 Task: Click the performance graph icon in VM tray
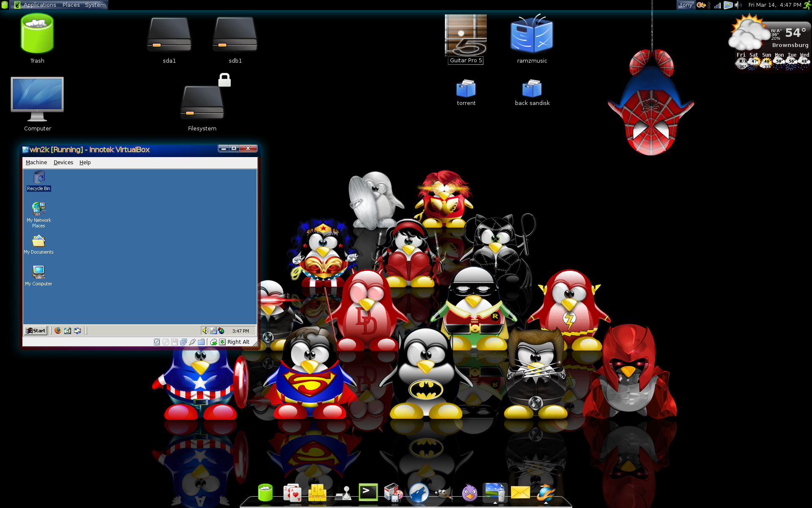click(213, 331)
